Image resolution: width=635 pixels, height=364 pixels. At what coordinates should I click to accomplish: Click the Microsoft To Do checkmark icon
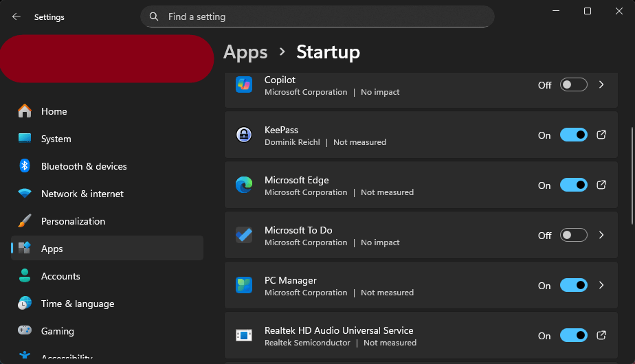[x=244, y=235]
